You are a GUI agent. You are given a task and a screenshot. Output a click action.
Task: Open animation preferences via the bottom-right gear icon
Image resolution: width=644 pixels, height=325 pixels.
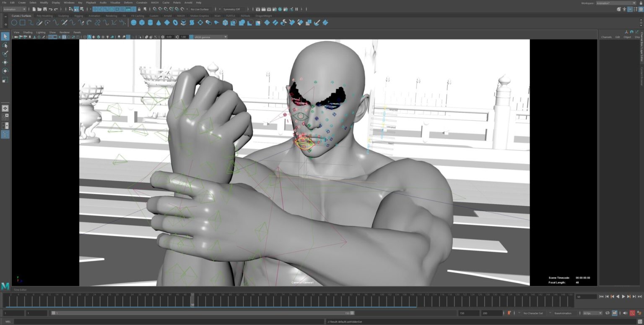point(640,313)
